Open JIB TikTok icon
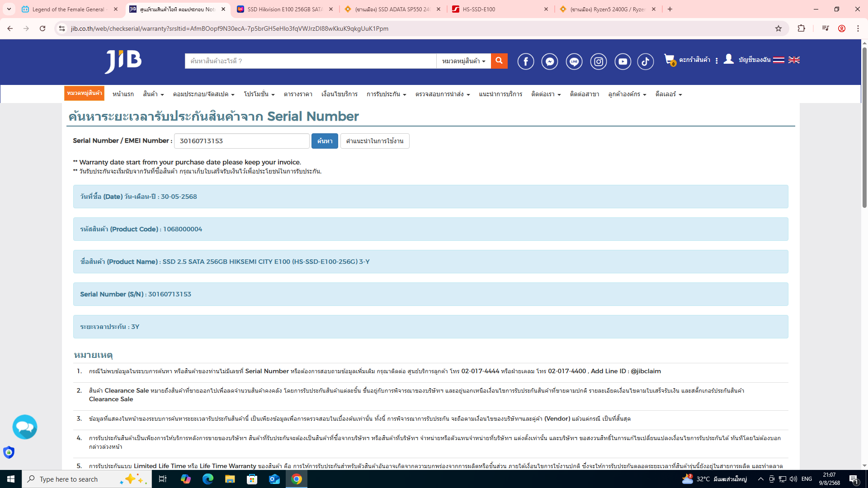 click(646, 61)
